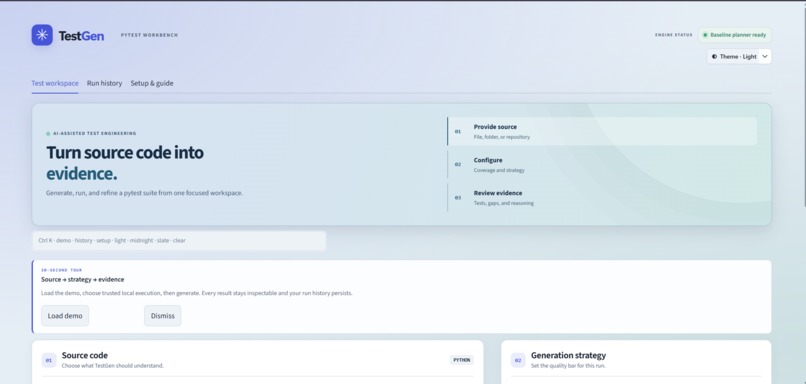Click the 02 badge beside Generation strategy
The width and height of the screenshot is (806, 384).
click(x=518, y=360)
